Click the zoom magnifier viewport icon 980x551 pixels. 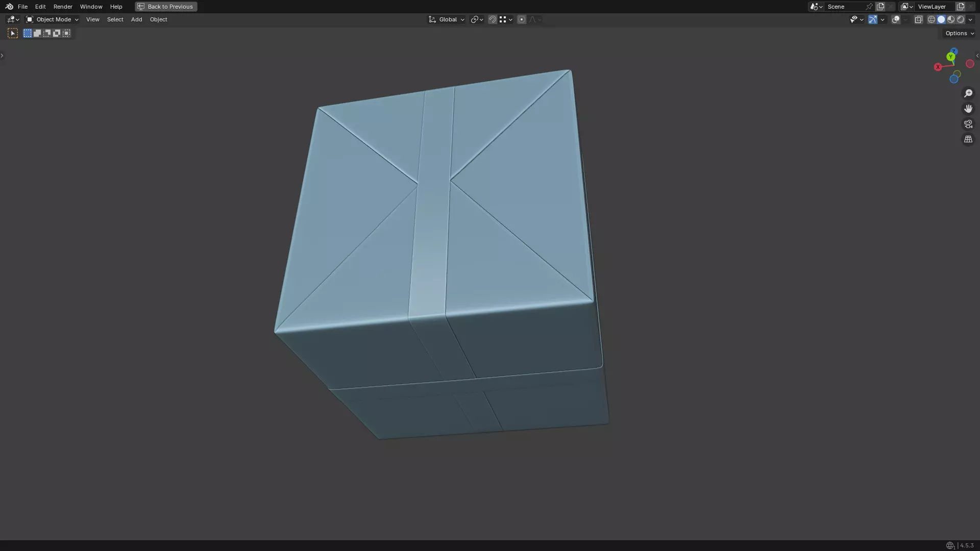point(968,93)
